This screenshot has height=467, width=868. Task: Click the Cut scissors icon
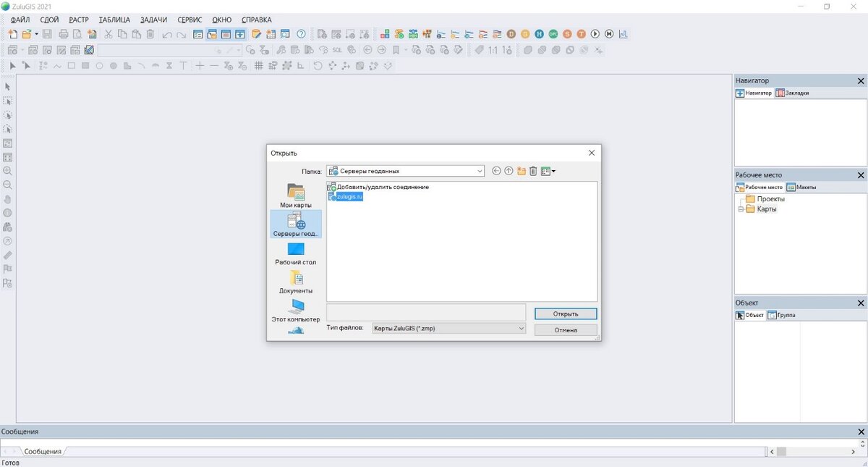coord(108,34)
